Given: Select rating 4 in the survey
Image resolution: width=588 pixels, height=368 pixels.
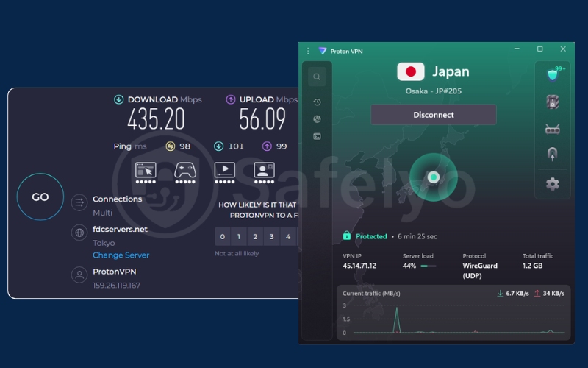Looking at the screenshot, I should pos(288,236).
